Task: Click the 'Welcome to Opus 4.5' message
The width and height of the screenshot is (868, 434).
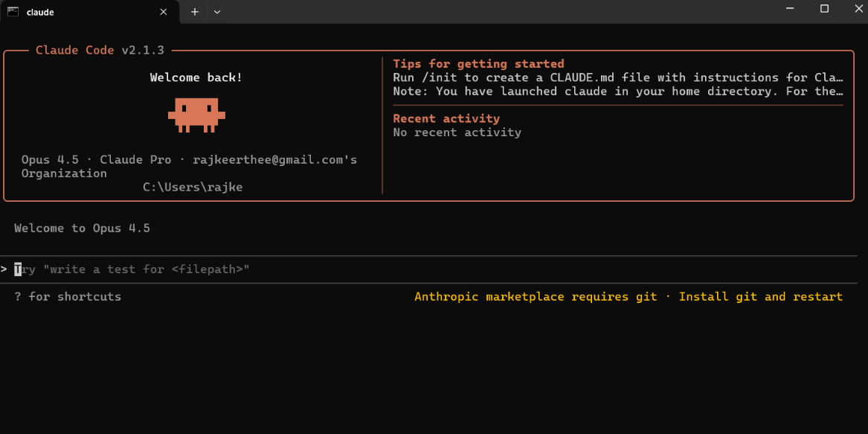Action: [82, 229]
